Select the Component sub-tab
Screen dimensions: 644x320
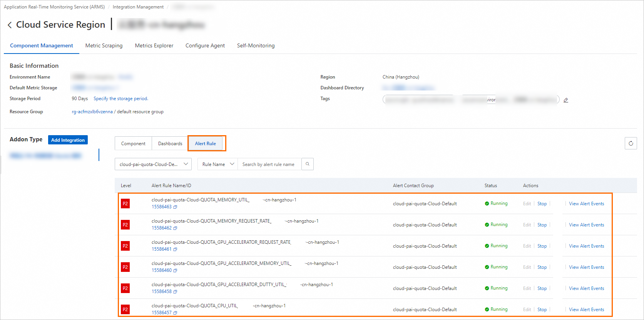coord(133,143)
